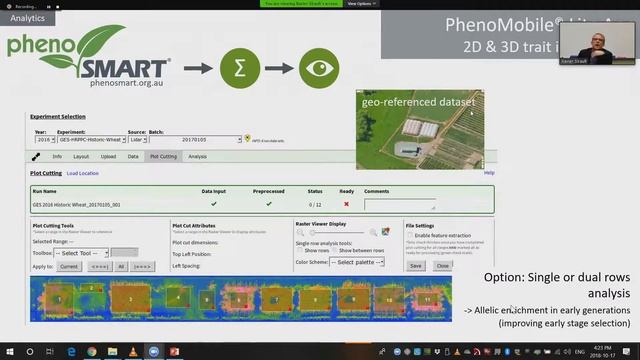Click the green eye circle icon
This screenshot has height=360, width=640.
(319, 68)
